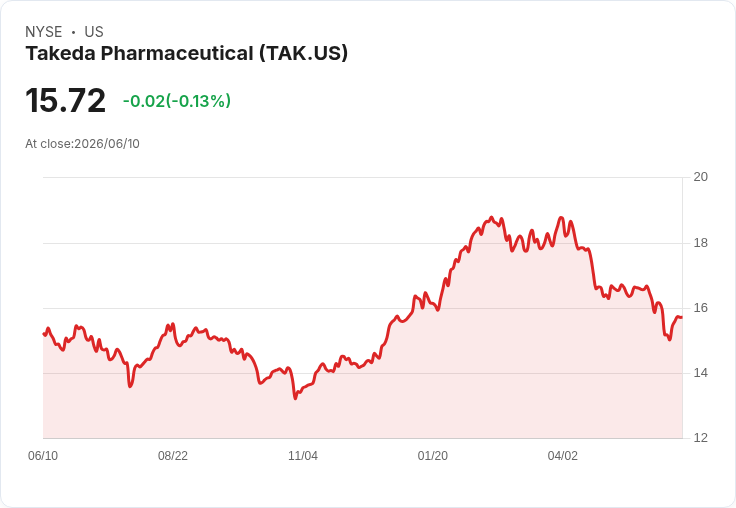
Task: Click the 06/10 x-axis date label
Action: tap(43, 456)
